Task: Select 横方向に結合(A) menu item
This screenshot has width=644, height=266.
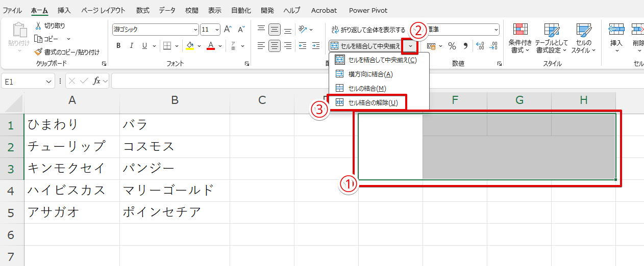Action: pyautogui.click(x=379, y=74)
